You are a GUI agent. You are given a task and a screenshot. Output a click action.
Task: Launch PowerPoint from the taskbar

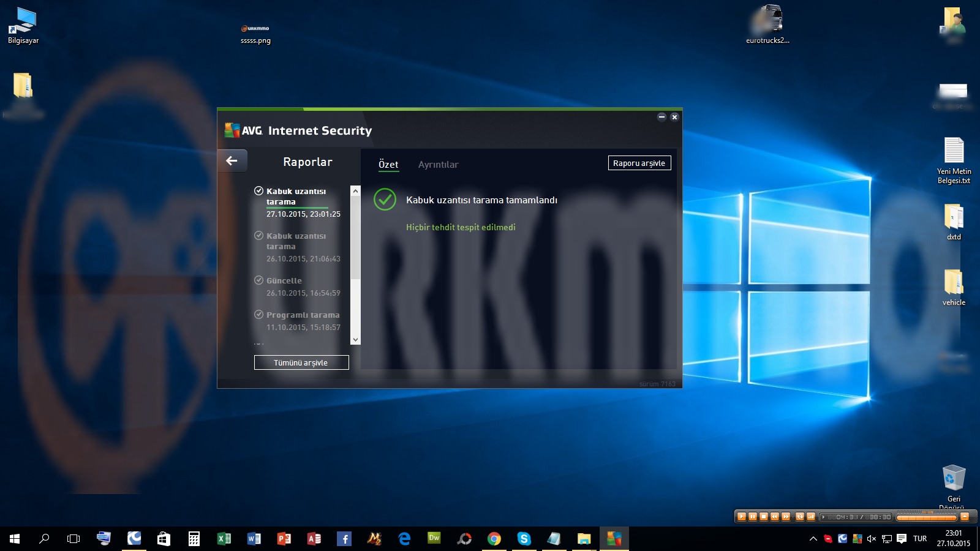point(284,539)
